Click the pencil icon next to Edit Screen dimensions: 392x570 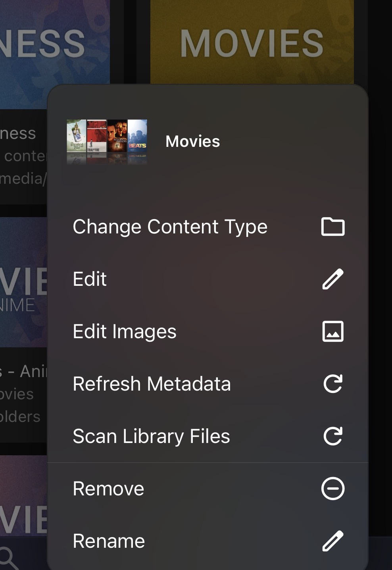pyautogui.click(x=332, y=279)
